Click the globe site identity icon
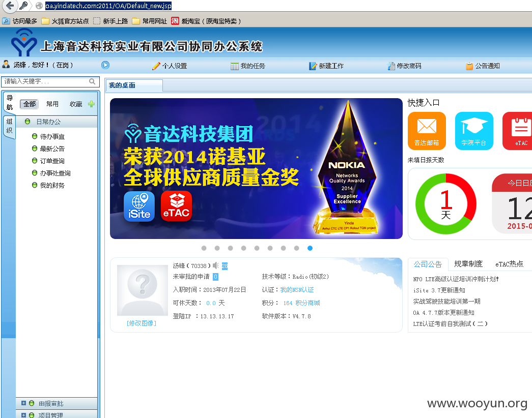 pyautogui.click(x=39, y=6)
